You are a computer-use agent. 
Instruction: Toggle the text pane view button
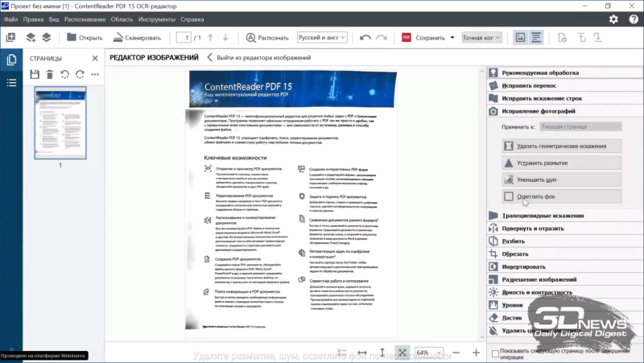pos(537,37)
